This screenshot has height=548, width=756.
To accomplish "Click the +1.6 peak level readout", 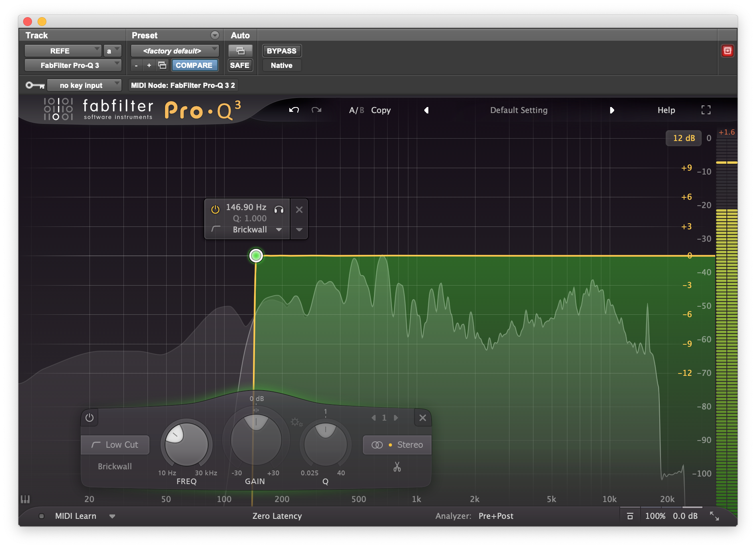I will (x=726, y=132).
